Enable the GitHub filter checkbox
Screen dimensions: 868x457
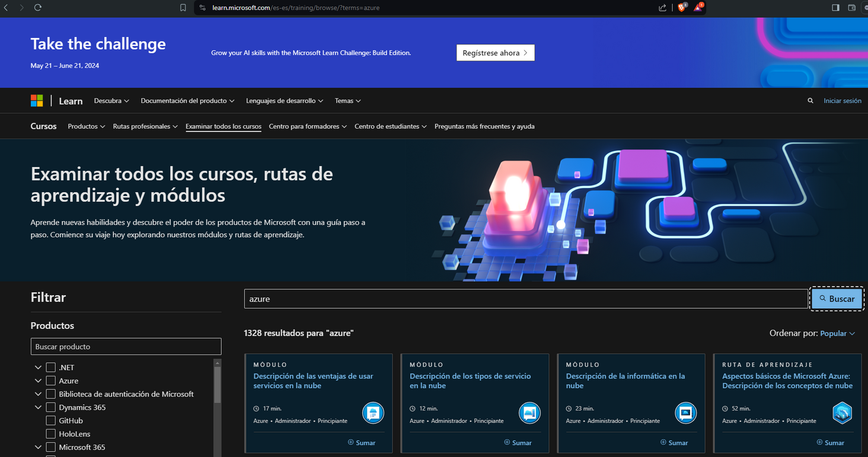[51, 421]
